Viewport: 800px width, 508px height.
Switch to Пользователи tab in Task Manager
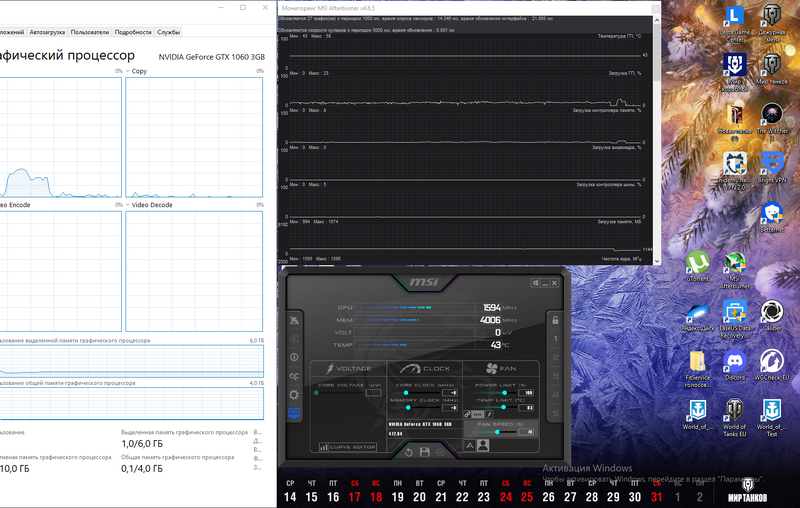pyautogui.click(x=90, y=32)
